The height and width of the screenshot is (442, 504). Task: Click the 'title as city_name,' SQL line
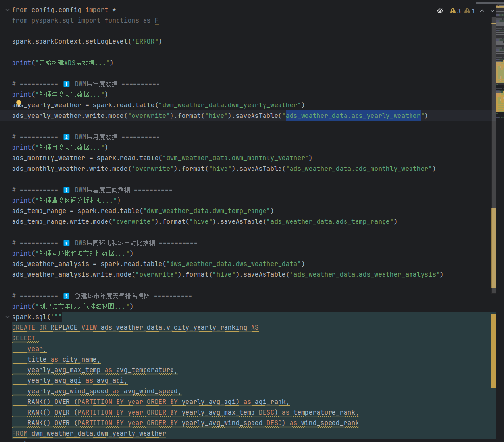[64, 360]
